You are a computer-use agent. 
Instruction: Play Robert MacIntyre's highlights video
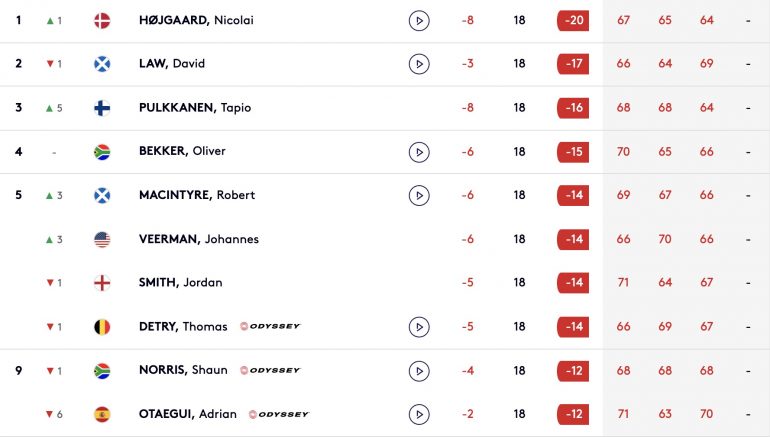coord(419,195)
